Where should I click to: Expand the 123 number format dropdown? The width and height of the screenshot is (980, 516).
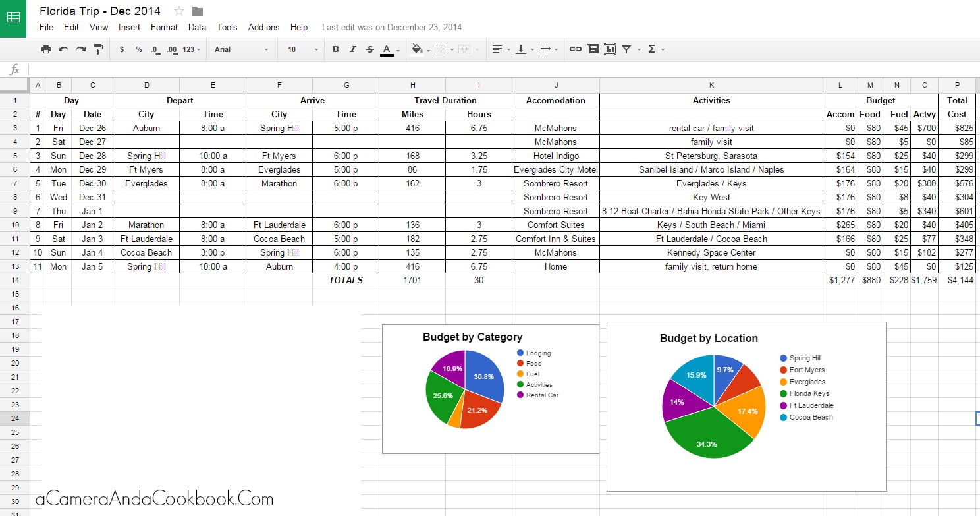(192, 49)
